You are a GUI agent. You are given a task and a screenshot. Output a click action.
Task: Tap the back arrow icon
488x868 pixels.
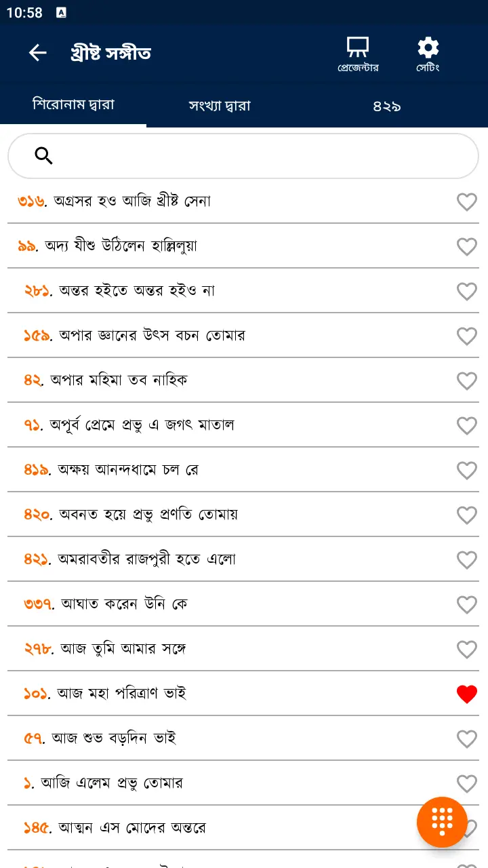37,53
